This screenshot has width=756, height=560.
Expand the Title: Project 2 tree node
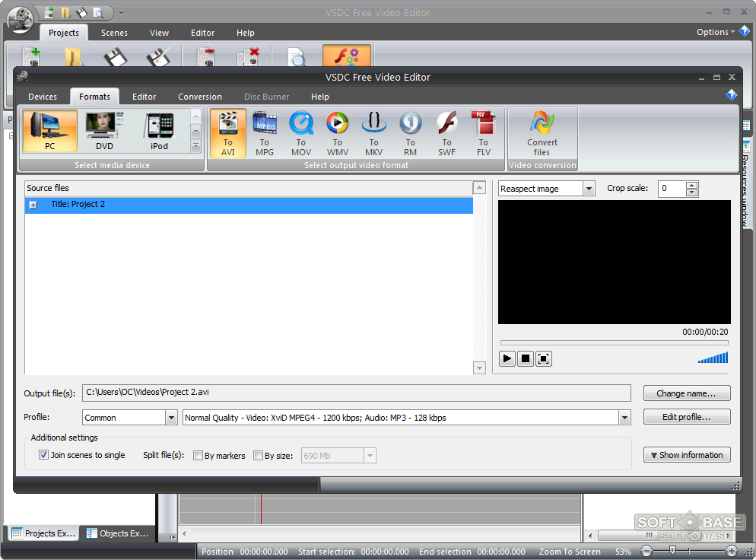pyautogui.click(x=33, y=205)
